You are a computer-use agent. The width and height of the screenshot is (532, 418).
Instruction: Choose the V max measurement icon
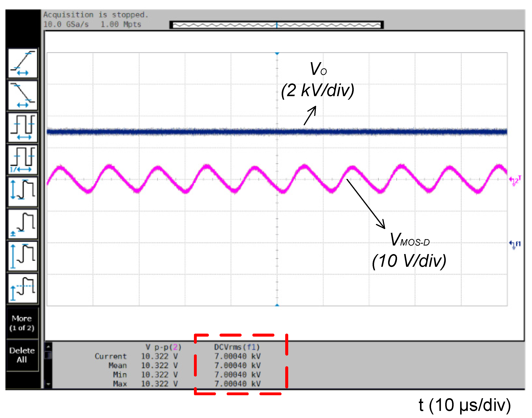[x=23, y=256]
